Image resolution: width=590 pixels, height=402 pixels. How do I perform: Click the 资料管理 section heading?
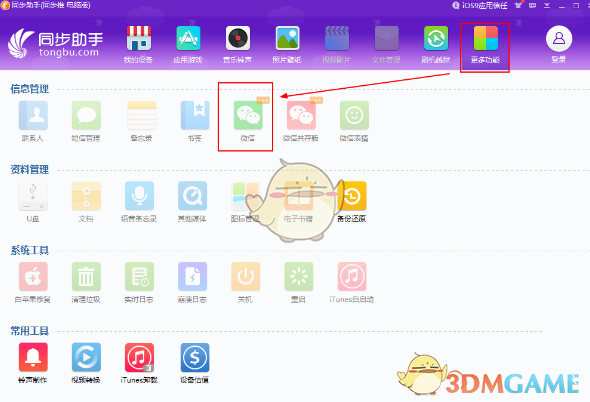click(x=29, y=169)
